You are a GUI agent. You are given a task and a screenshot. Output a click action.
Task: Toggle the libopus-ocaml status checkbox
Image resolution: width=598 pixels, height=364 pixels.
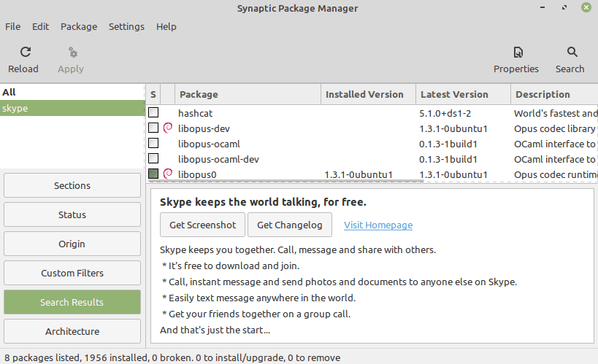(x=153, y=144)
